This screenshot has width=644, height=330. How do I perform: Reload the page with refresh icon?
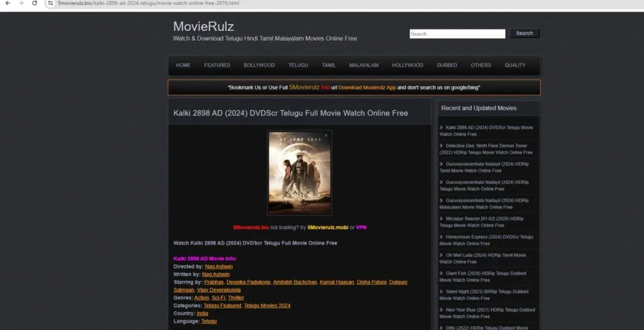tap(35, 3)
